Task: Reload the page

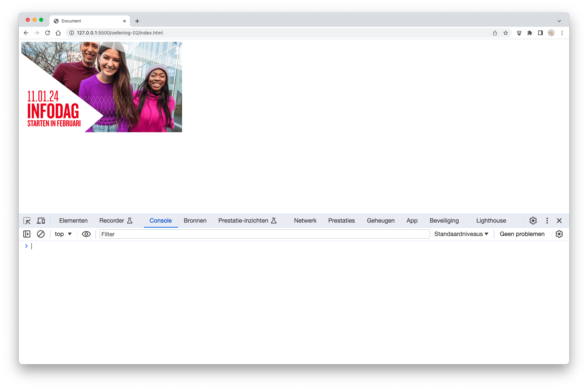Action: [48, 33]
